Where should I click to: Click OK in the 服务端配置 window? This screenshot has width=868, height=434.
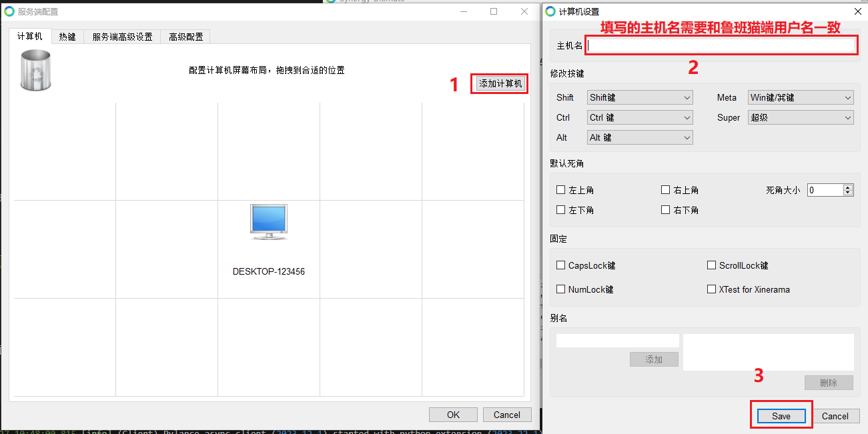pos(454,415)
